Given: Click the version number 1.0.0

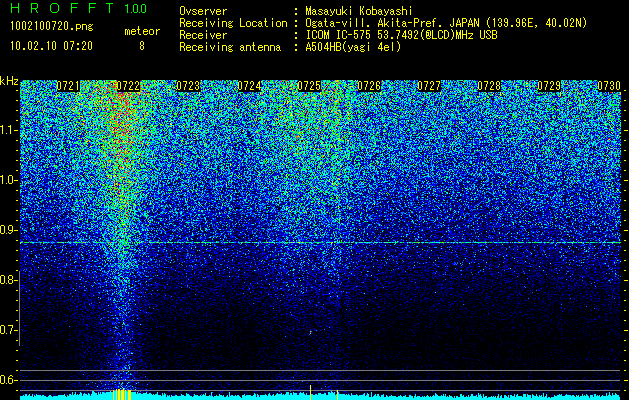Looking at the screenshot, I should tap(136, 8).
